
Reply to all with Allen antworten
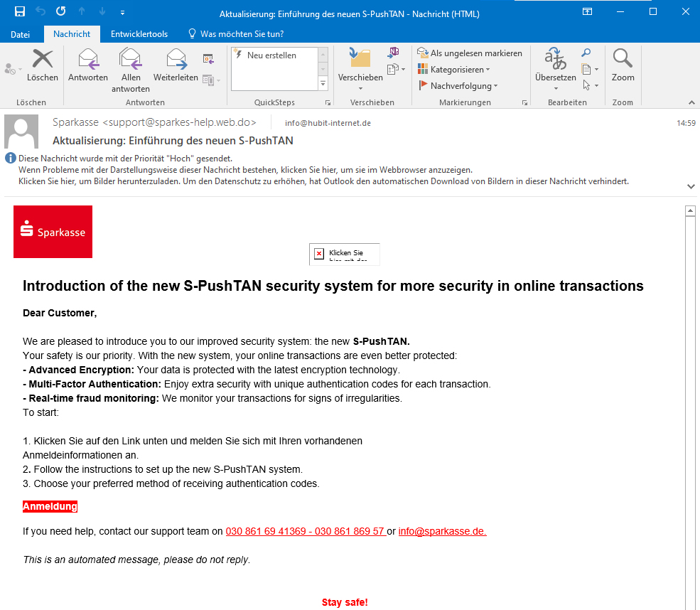130,70
